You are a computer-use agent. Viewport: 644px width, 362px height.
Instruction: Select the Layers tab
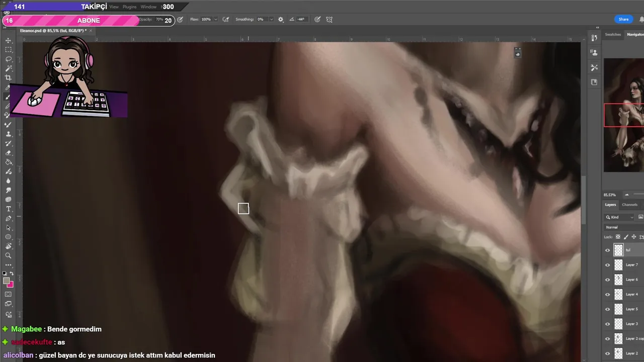click(610, 205)
